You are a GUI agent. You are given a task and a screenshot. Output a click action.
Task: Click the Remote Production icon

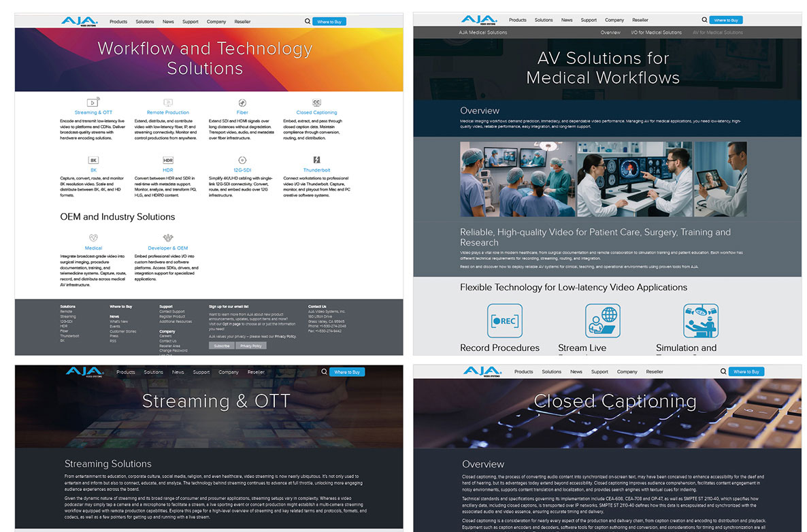(x=167, y=103)
